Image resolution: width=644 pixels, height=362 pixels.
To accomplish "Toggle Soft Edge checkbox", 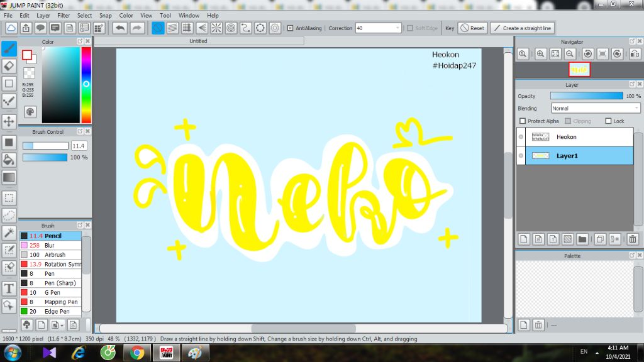I will tap(410, 28).
